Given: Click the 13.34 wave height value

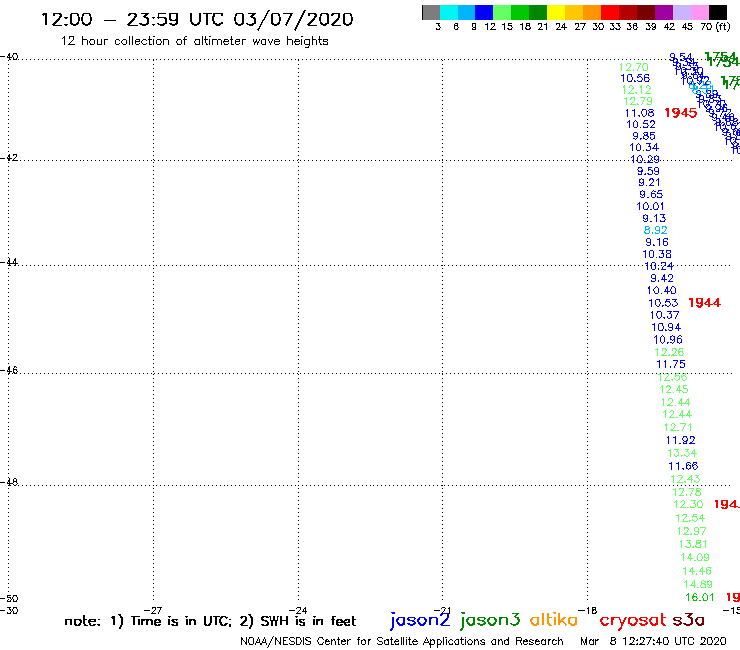Looking at the screenshot, I should pyautogui.click(x=682, y=453).
